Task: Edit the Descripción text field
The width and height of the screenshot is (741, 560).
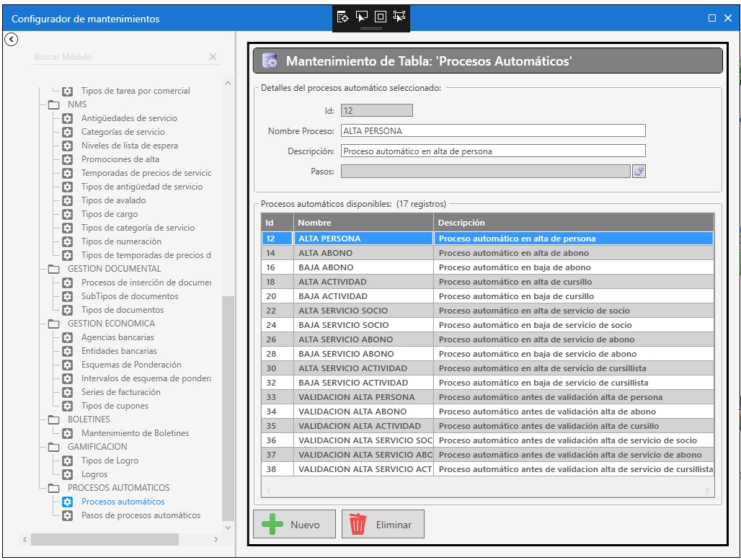Action: pos(493,151)
